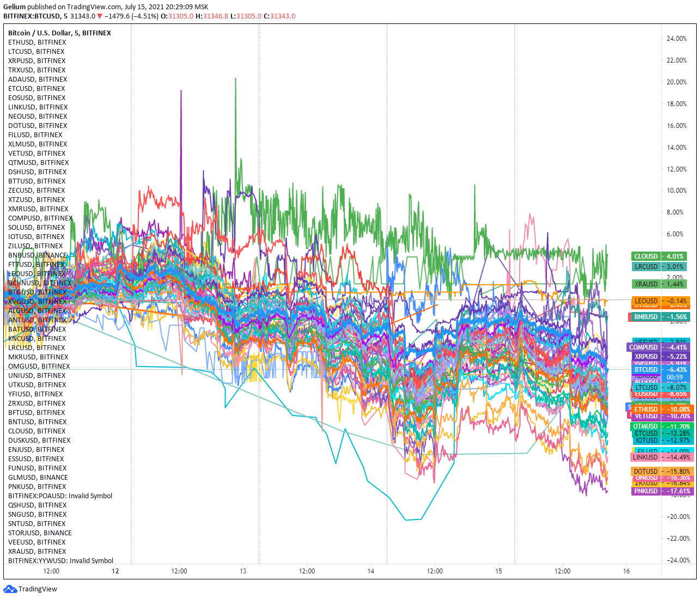
Task: Select LINKUSD, BITFINEX legend entry
Action: click(38, 107)
